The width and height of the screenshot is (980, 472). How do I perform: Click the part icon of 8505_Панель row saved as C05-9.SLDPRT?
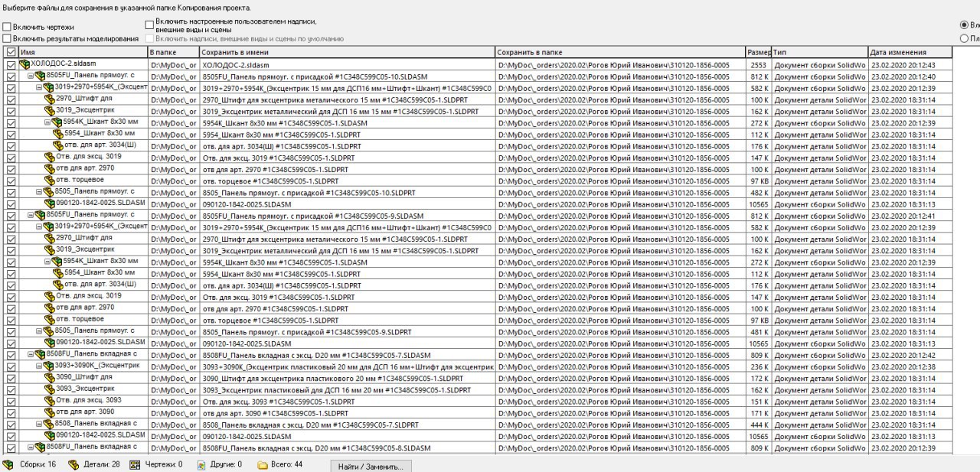[50, 332]
